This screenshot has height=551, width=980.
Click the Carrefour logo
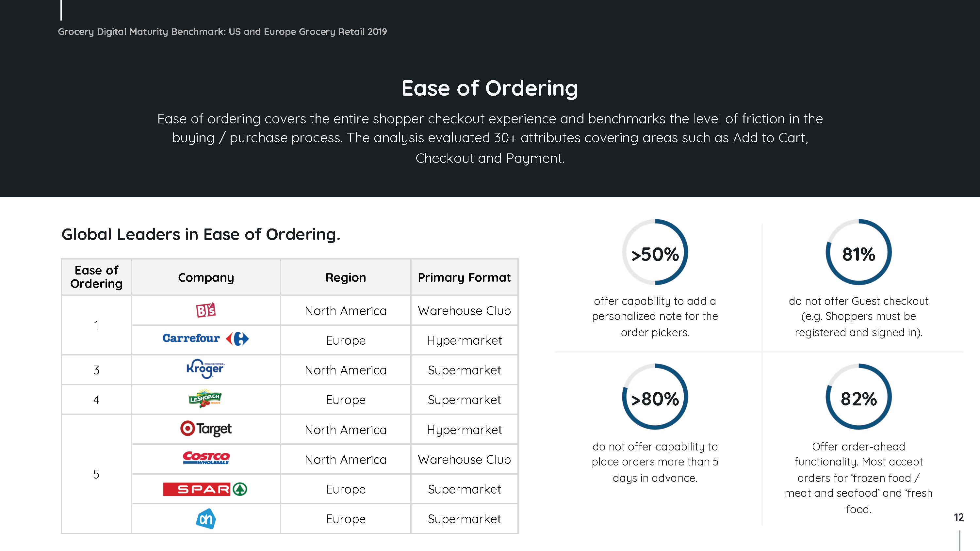(206, 338)
